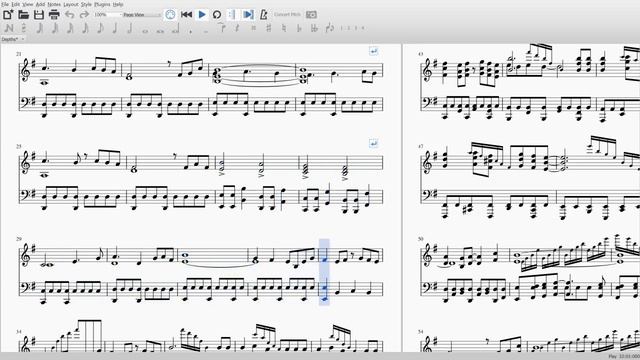
Task: Apply natural accidental
Action: pyautogui.click(x=284, y=28)
